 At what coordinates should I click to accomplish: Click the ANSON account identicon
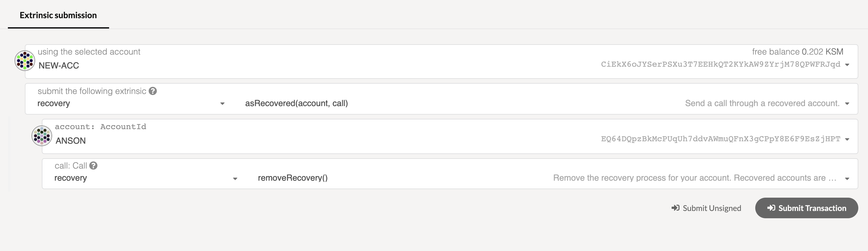pyautogui.click(x=42, y=136)
